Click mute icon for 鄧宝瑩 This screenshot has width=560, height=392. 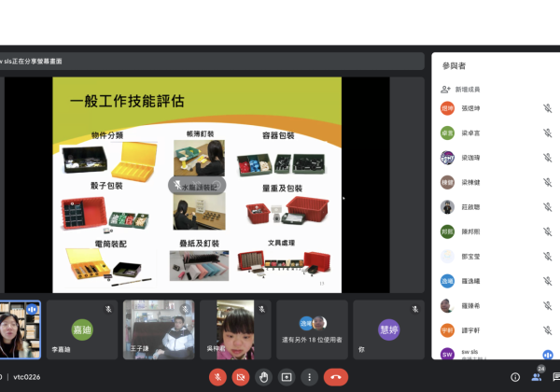pos(547,257)
